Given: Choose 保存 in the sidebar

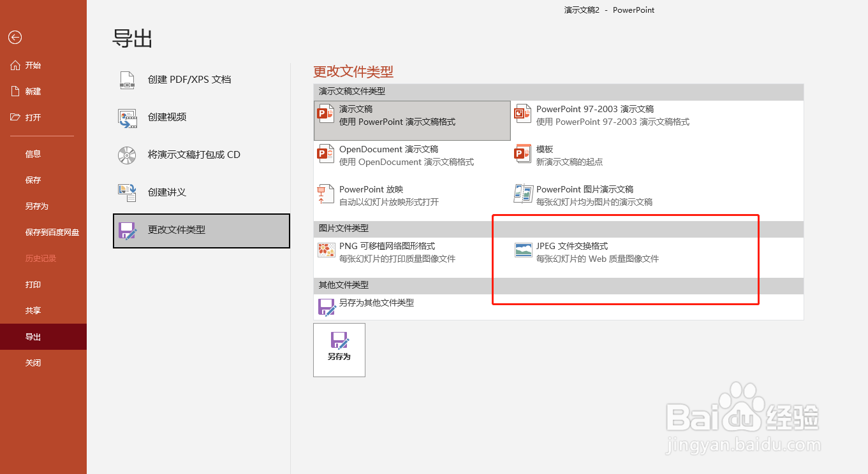Looking at the screenshot, I should coord(43,180).
